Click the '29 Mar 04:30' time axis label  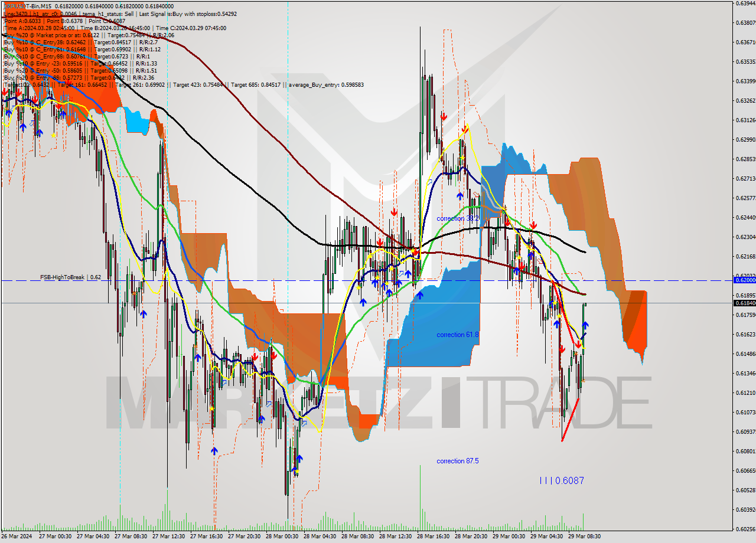tap(546, 537)
